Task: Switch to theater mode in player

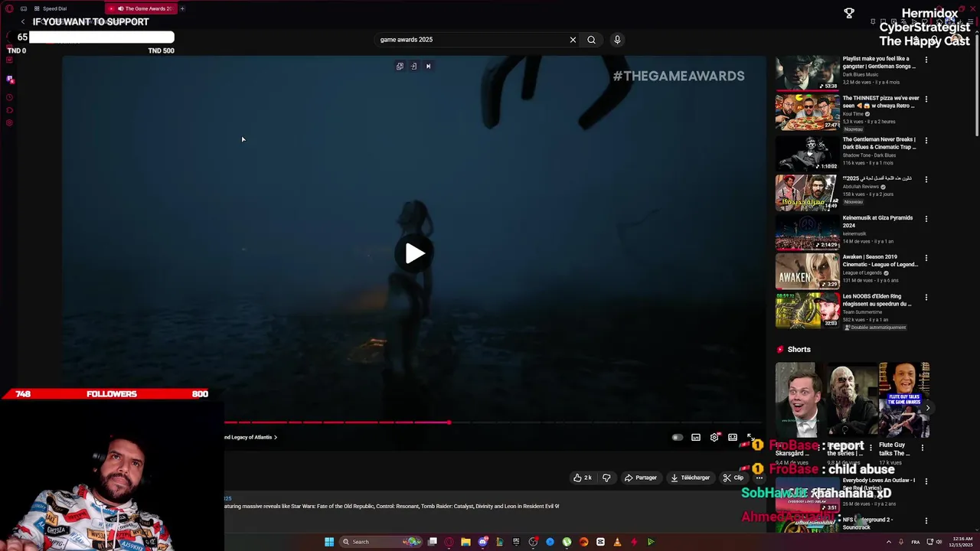Action: [x=733, y=438]
